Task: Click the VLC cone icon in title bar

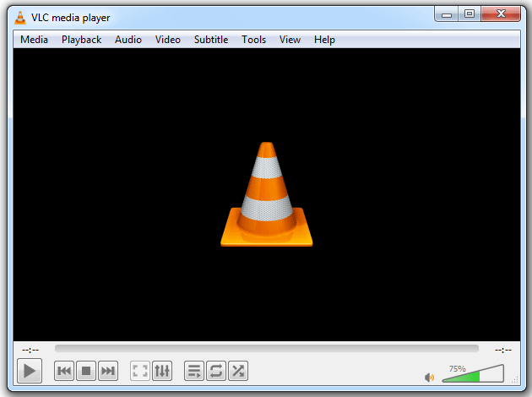Action: click(x=20, y=18)
